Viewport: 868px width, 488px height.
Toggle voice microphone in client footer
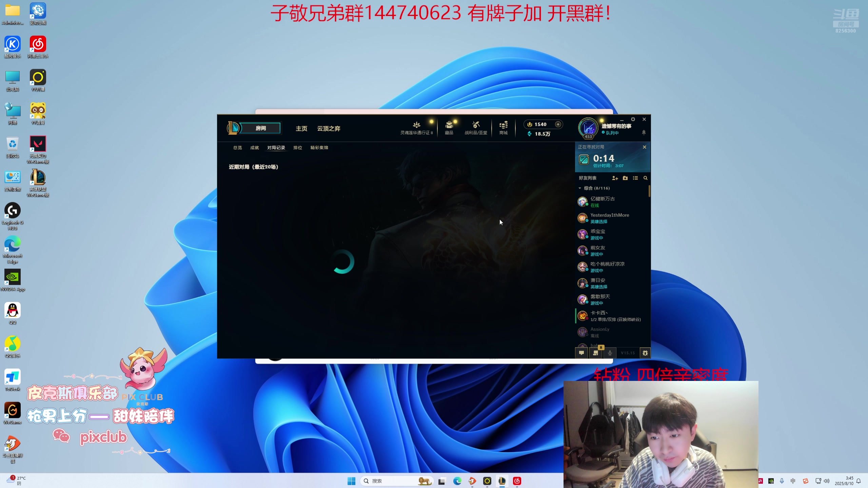[610, 353]
